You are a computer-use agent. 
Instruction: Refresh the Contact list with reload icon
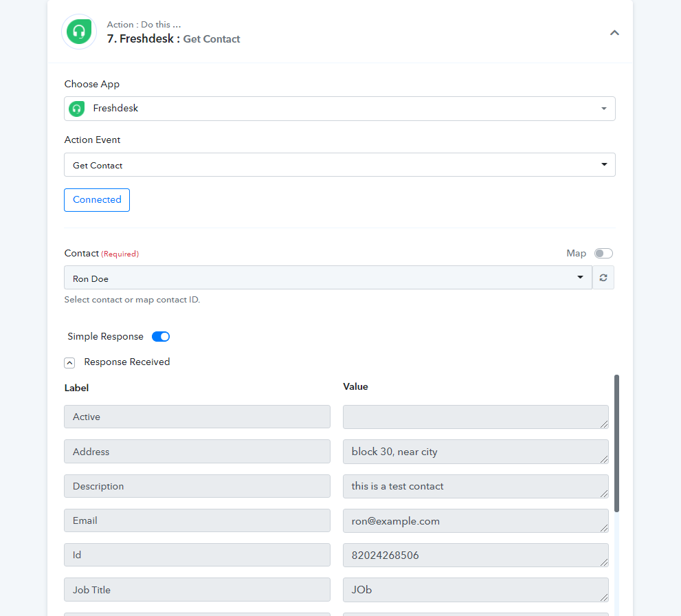click(603, 278)
